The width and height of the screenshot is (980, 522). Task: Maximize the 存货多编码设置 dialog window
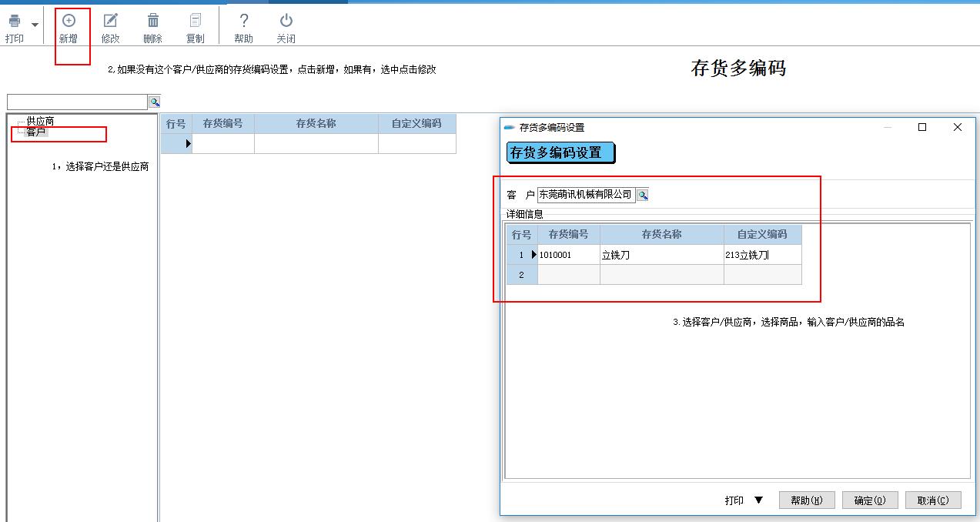pyautogui.click(x=922, y=127)
